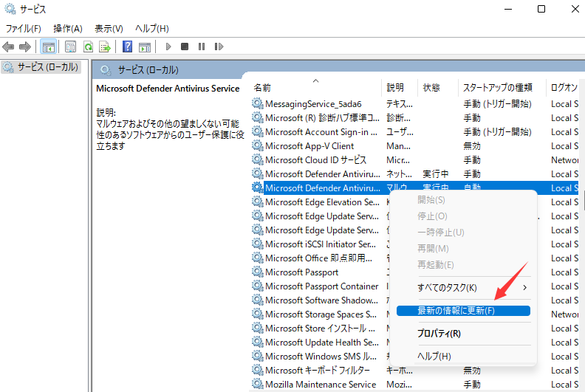Select Microsoft Software Shadow service row

click(x=320, y=300)
